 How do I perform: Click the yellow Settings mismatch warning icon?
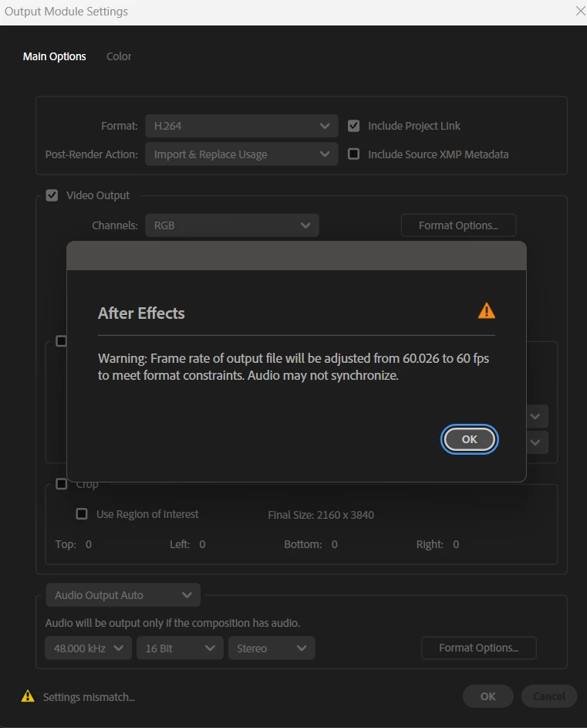(x=28, y=696)
